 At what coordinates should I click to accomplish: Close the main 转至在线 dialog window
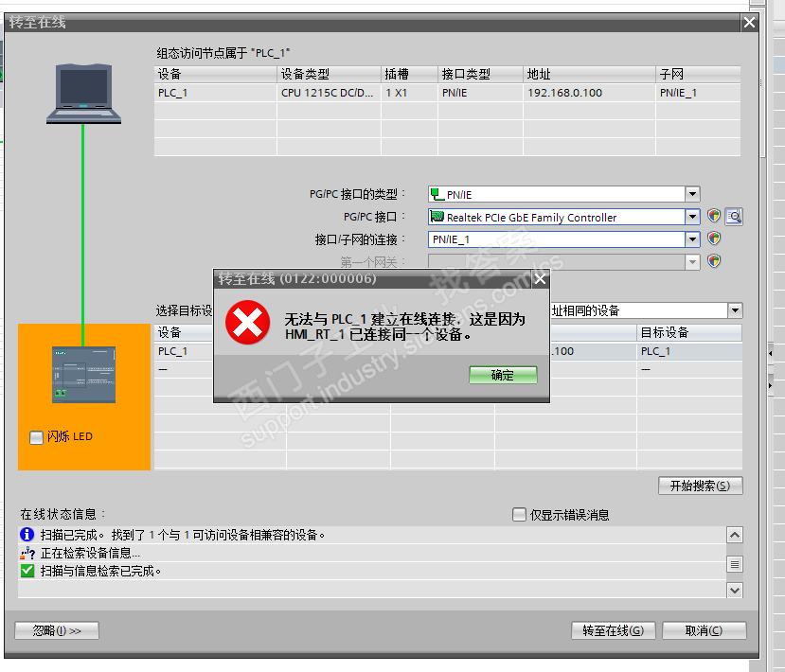pos(749,23)
